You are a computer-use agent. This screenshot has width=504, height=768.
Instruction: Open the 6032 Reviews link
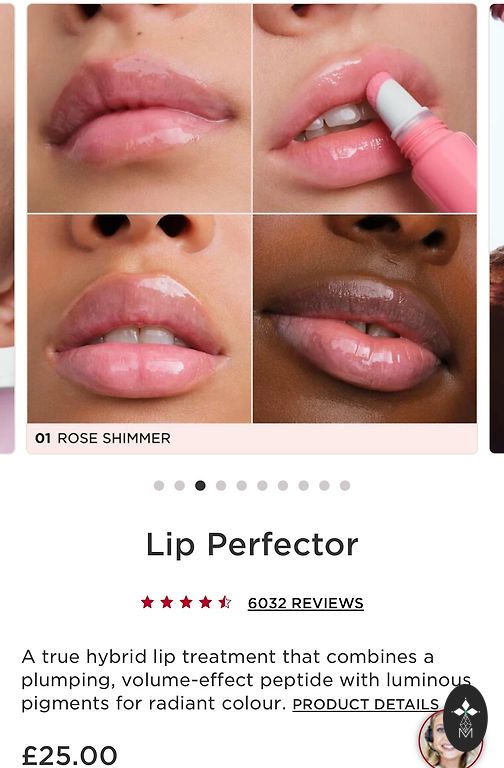[306, 603]
